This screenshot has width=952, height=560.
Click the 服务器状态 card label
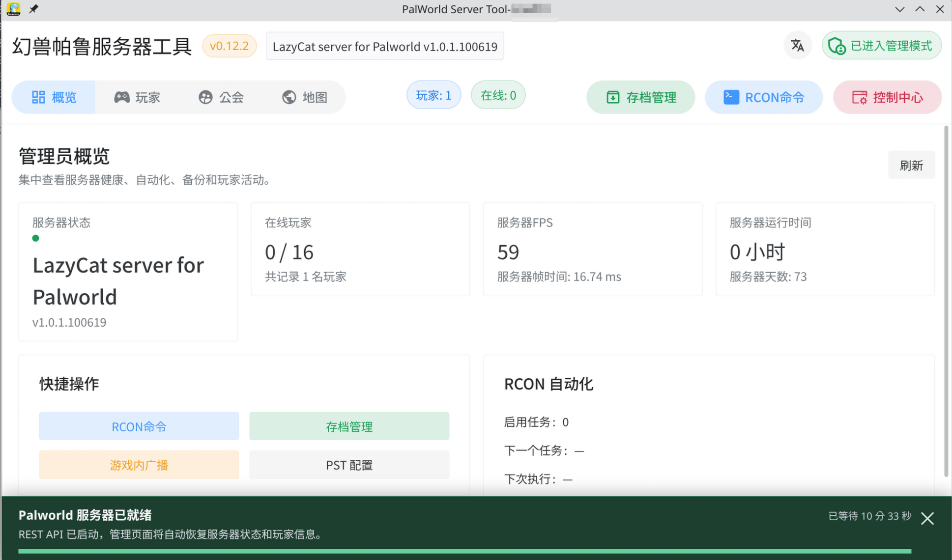[61, 223]
